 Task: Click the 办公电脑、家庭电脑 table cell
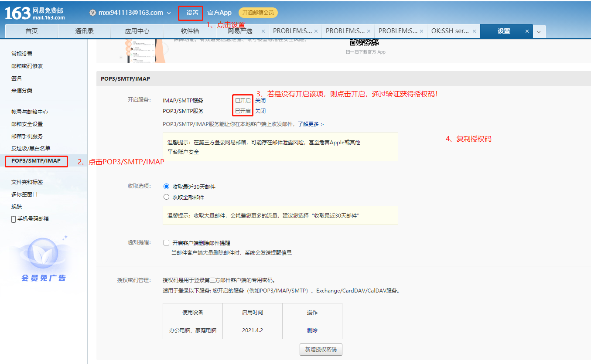click(193, 330)
